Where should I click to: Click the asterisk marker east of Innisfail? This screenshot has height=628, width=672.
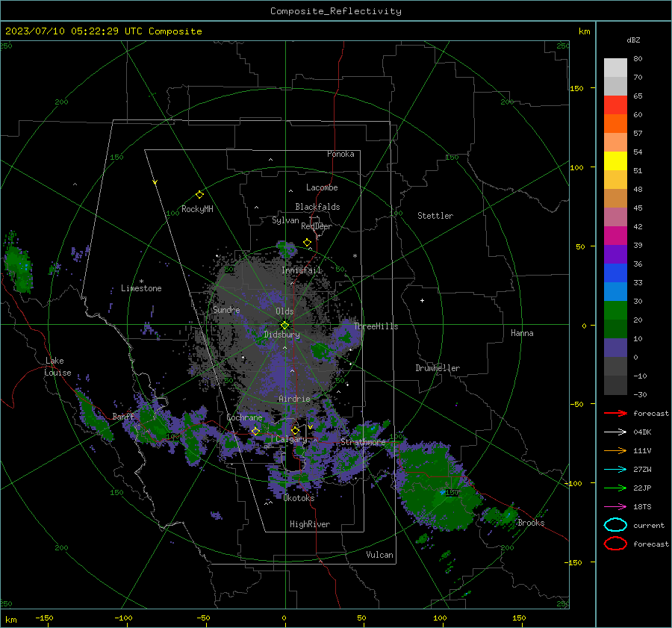pos(355,256)
